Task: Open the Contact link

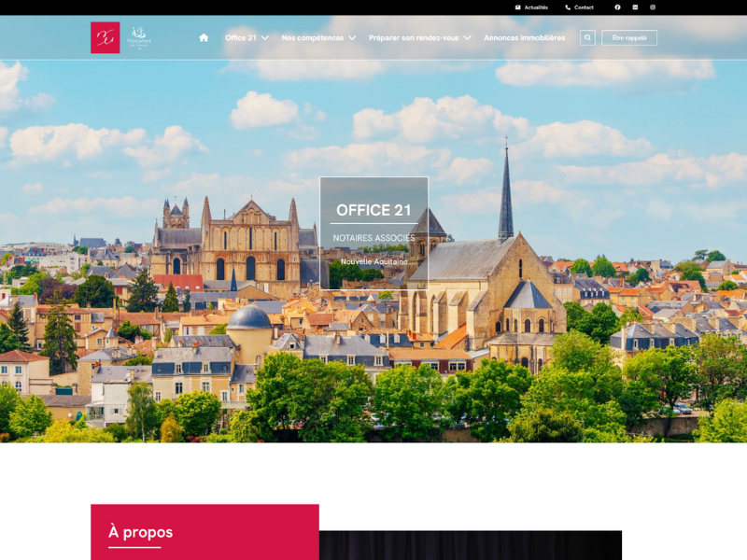Action: 584,7
